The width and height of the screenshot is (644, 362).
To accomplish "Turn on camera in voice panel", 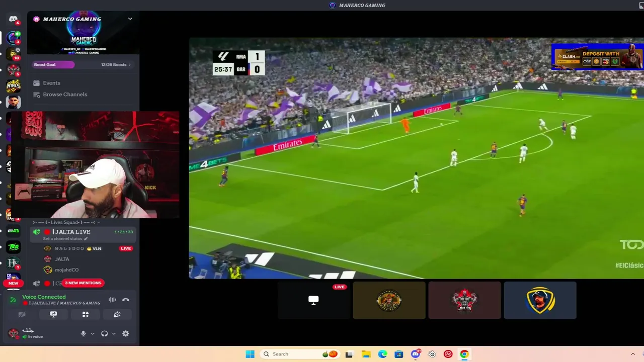I will pyautogui.click(x=22, y=314).
